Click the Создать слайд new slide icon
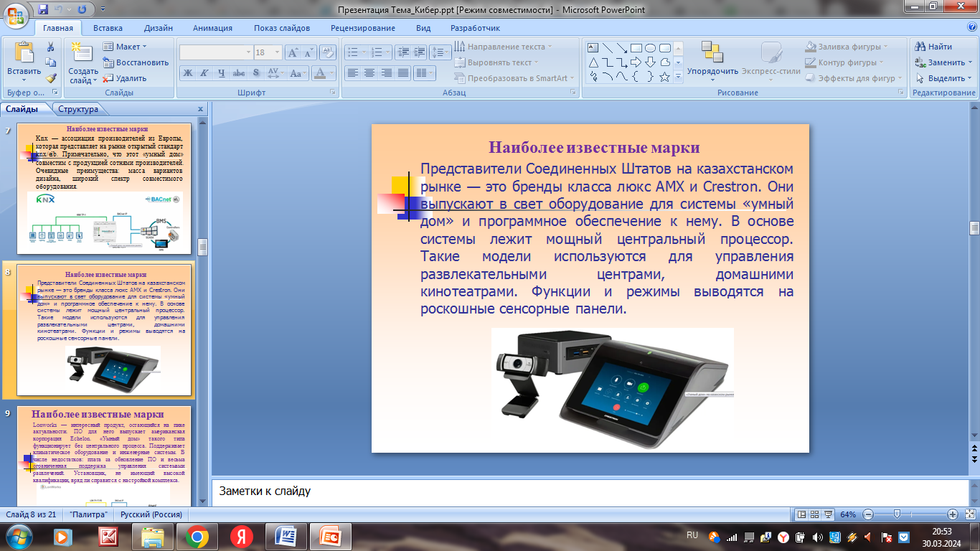 pos(83,54)
